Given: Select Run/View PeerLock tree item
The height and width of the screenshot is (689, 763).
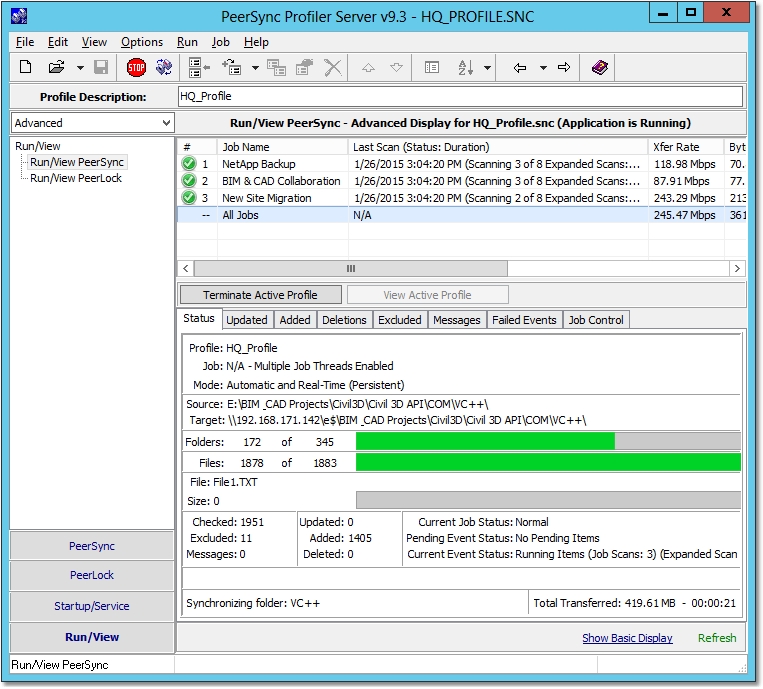Looking at the screenshot, I should [x=76, y=178].
